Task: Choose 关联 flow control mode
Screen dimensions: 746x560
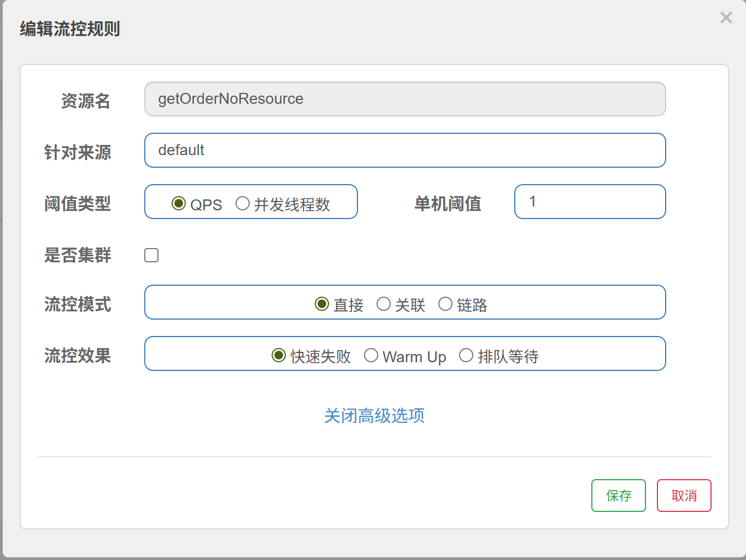Action: pos(384,304)
